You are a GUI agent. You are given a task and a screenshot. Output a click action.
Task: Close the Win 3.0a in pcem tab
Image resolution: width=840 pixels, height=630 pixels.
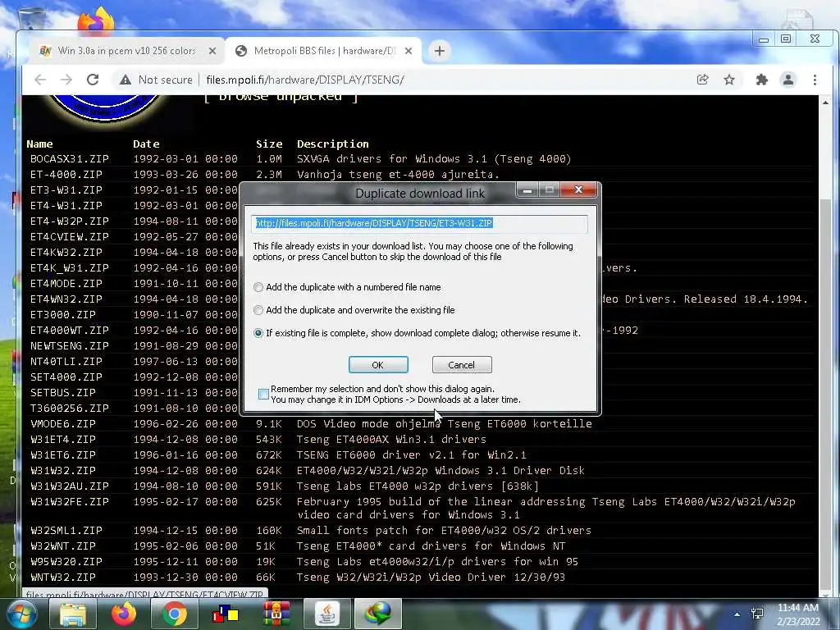coord(212,51)
